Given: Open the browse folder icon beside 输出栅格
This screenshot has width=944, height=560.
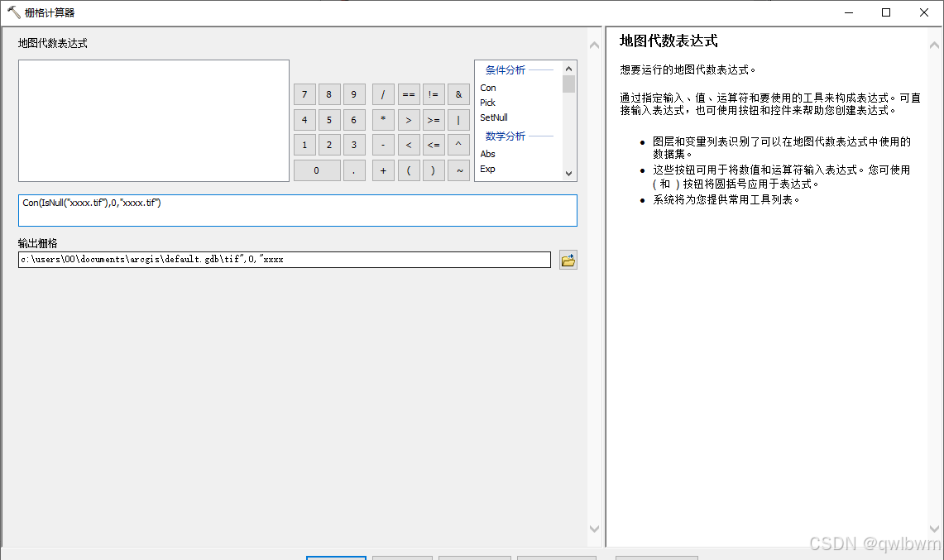Looking at the screenshot, I should tap(568, 259).
